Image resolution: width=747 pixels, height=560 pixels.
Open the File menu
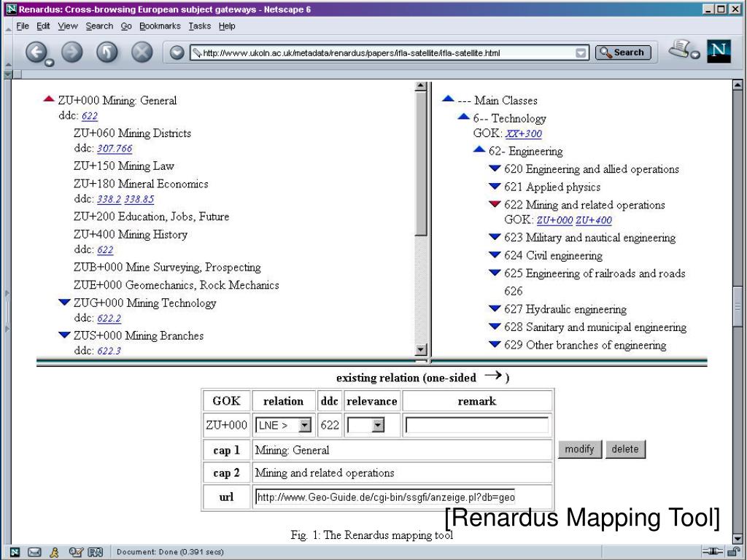[x=23, y=26]
